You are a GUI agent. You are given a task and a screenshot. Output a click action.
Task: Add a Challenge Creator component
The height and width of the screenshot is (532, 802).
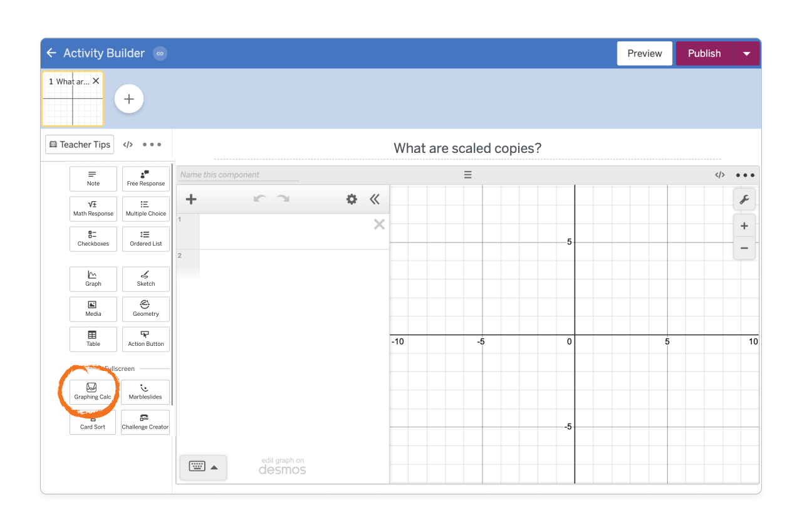(x=145, y=422)
